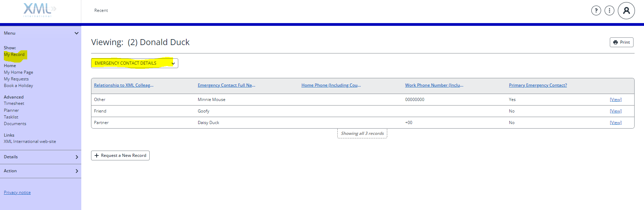The image size is (644, 210).
Task: Click the +00 work phone cell
Action: (409, 123)
